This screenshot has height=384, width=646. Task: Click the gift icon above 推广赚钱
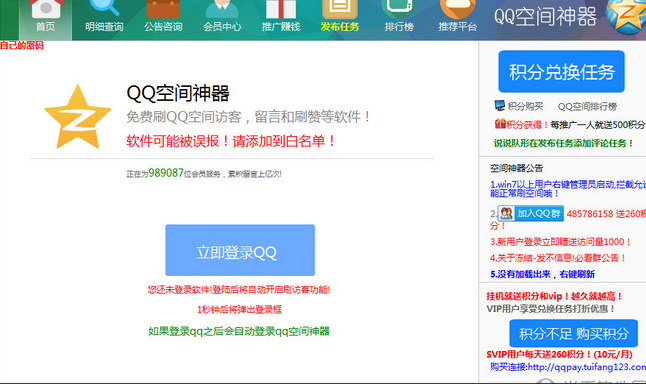pyautogui.click(x=281, y=9)
